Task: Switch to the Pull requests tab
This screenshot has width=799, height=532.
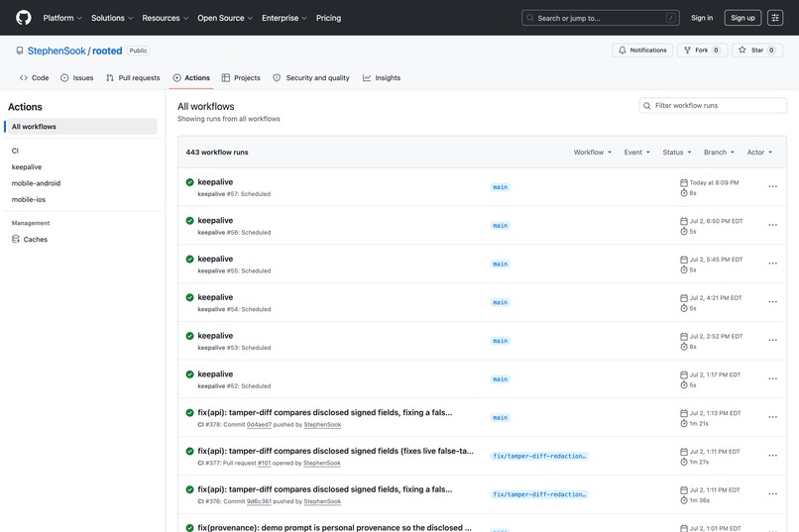Action: (x=133, y=78)
